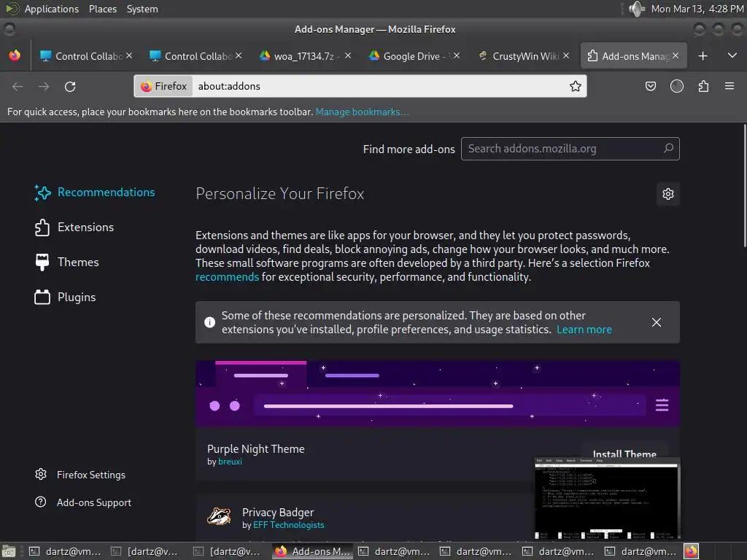The width and height of the screenshot is (747, 560).
Task: Click the info icon in the notice
Action: [x=209, y=322]
